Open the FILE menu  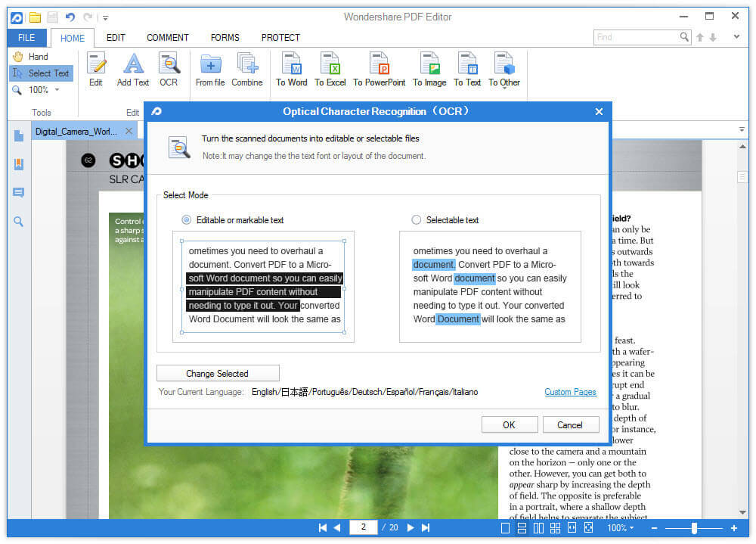point(26,38)
